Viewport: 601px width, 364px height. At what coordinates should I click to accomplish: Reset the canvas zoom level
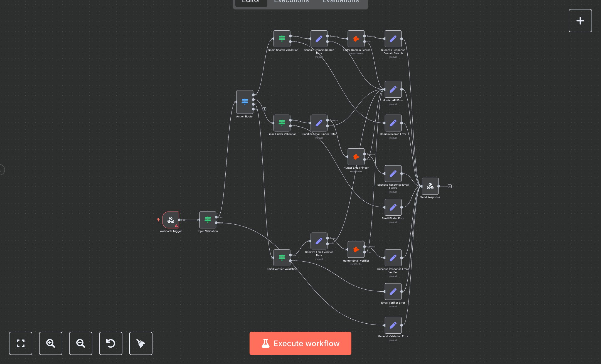(x=111, y=343)
